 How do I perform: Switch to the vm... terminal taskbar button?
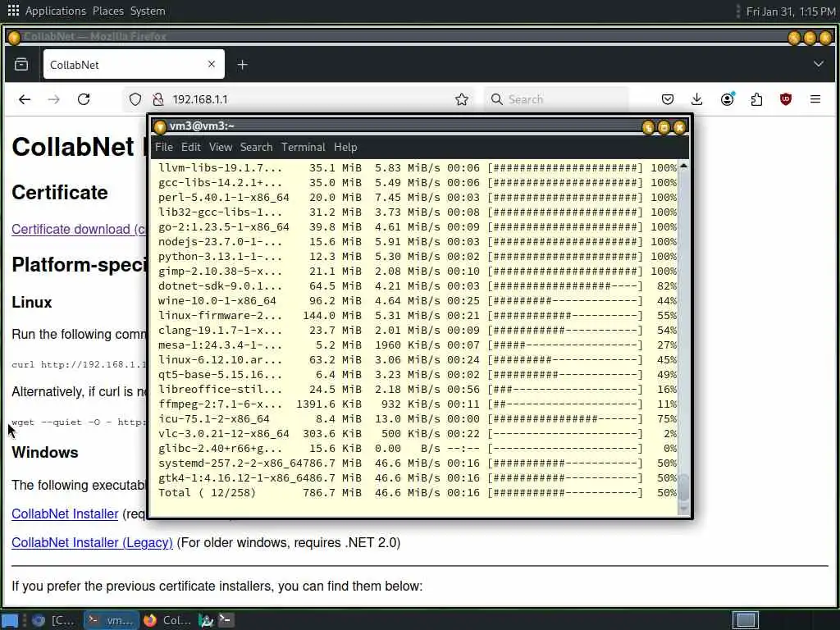click(x=112, y=620)
